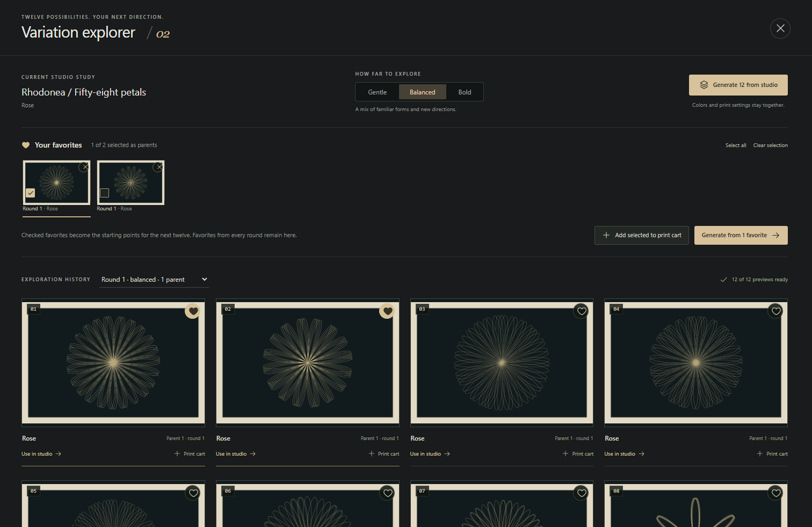Open variation 02 via Use in studio
Viewport: 812px width, 527px height.
[x=236, y=454]
